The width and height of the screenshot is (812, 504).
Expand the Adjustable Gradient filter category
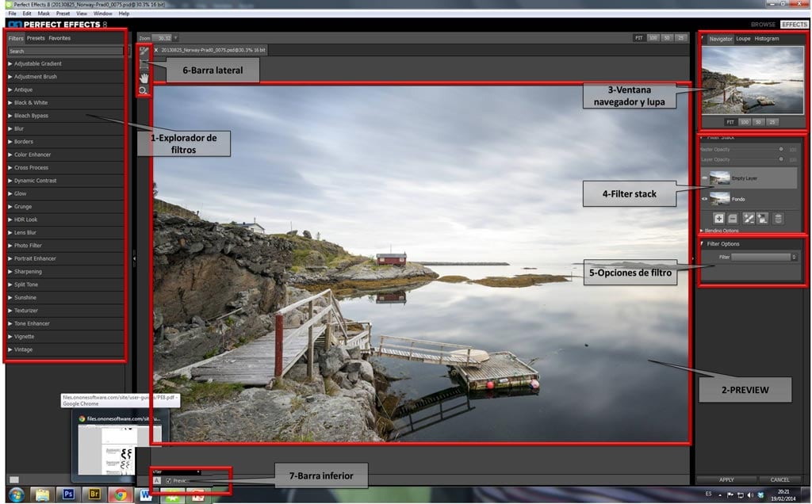10,63
